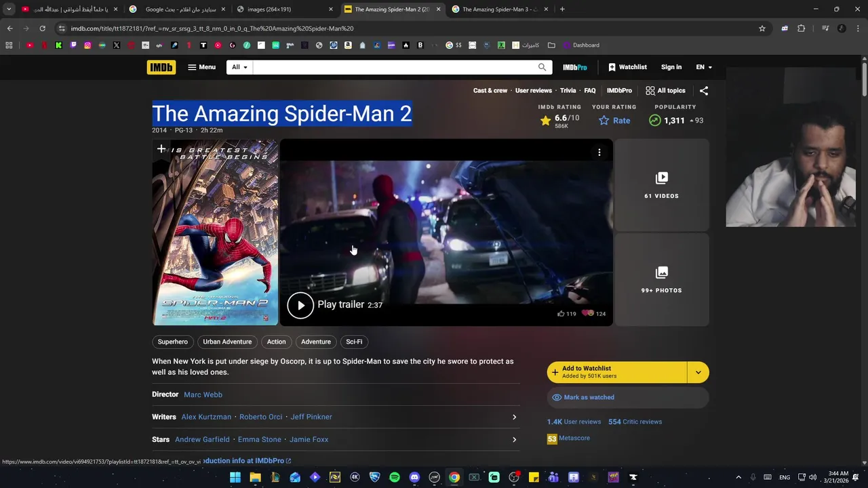Viewport: 868px width, 488px height.
Task: Click the share icon
Action: click(704, 90)
